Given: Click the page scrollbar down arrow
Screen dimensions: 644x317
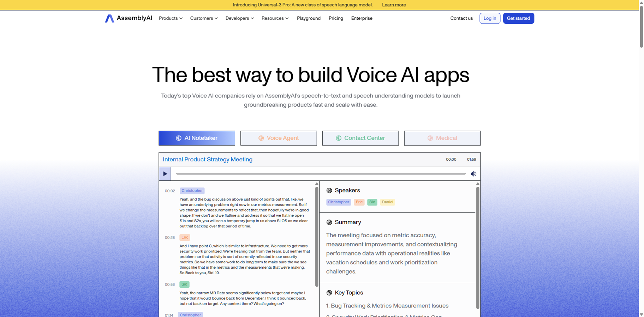Looking at the screenshot, I should point(642,314).
